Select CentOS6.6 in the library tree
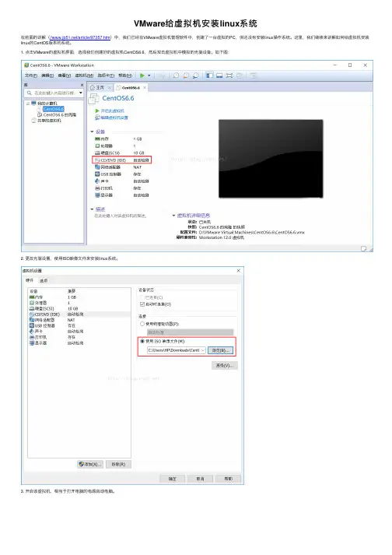392x555 pixels. pos(54,109)
